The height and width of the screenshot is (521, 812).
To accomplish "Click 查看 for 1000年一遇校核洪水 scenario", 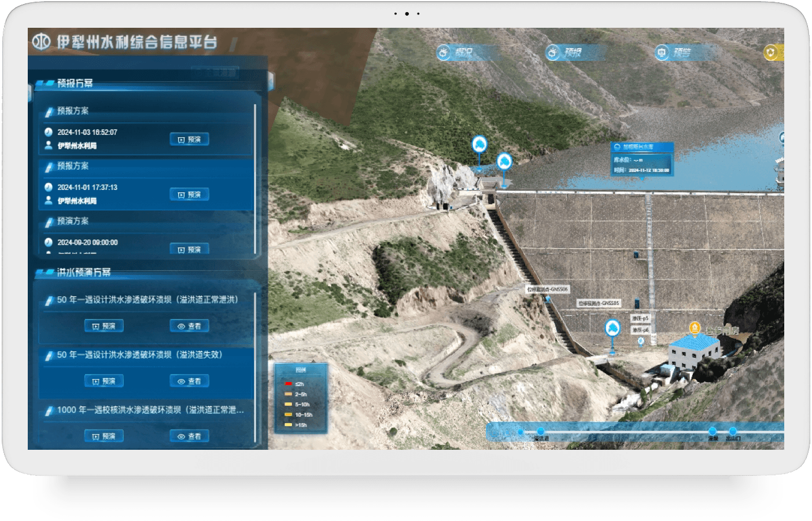I will pyautogui.click(x=189, y=436).
